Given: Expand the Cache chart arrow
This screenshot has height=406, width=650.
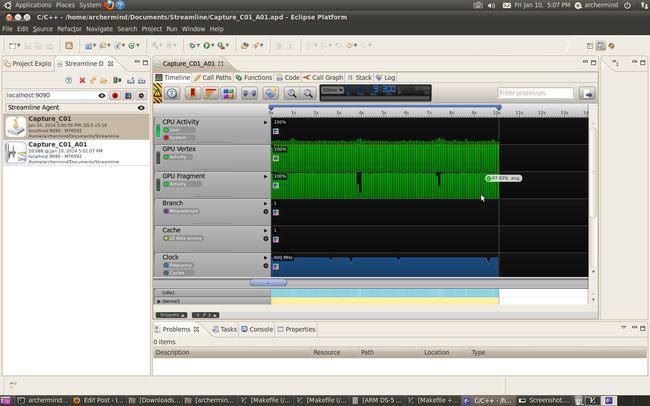Looking at the screenshot, I should point(266,230).
